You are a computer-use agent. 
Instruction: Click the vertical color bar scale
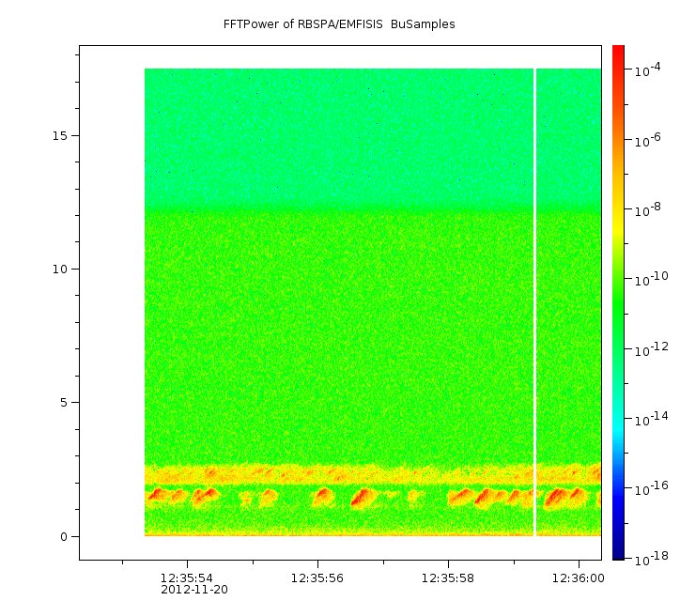pos(617,300)
